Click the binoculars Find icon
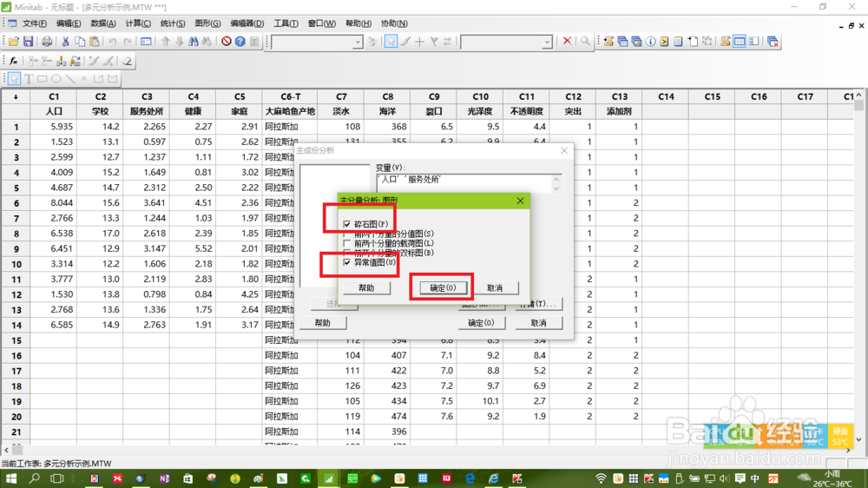 [x=194, y=42]
